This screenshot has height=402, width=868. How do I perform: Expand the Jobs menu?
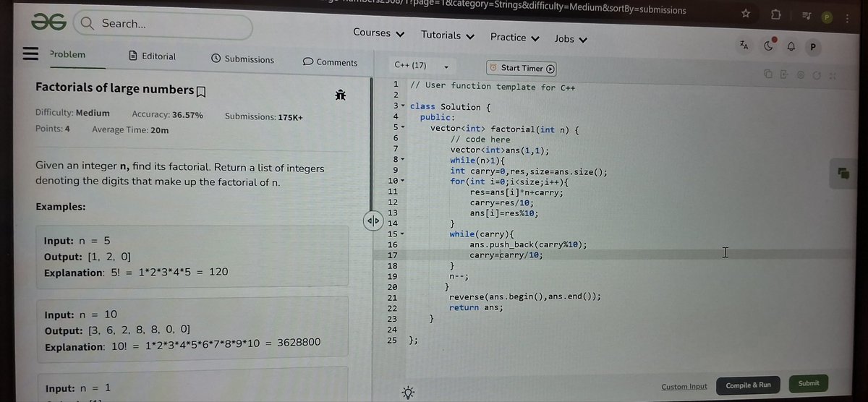pos(571,38)
